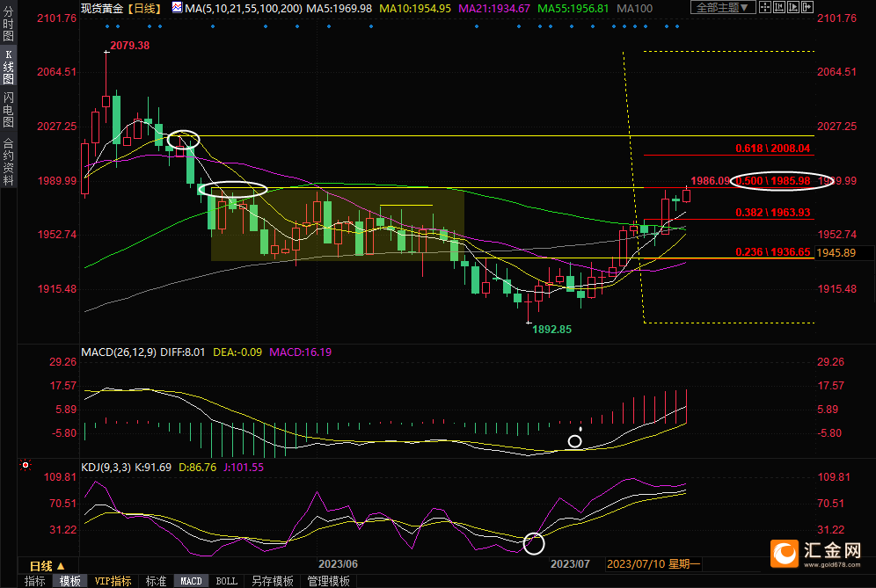Click the MA55:1956.81 value label
This screenshot has height=588, width=876.
click(573, 9)
